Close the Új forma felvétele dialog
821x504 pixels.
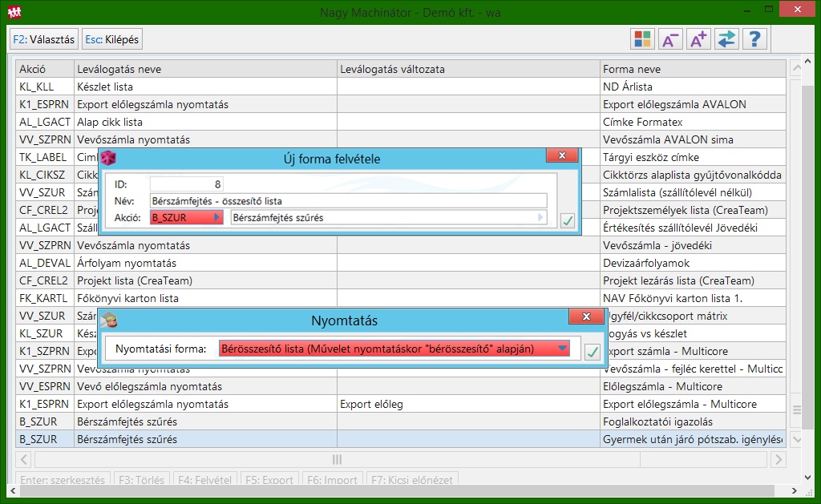[562, 155]
